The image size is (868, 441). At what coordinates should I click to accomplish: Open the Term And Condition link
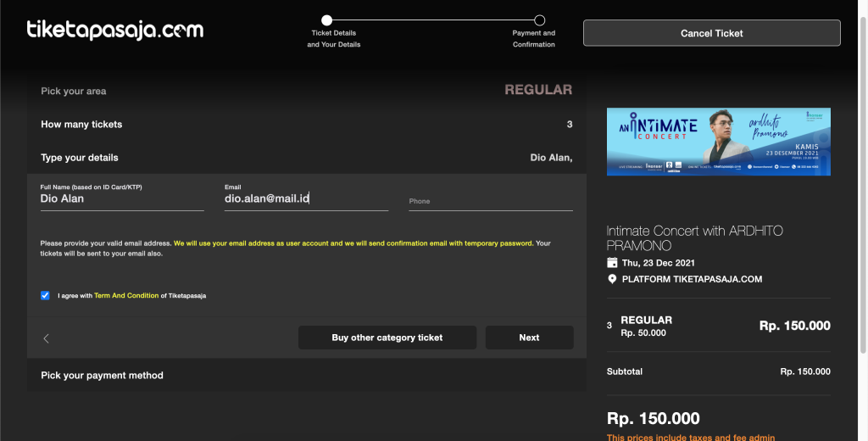(x=126, y=296)
